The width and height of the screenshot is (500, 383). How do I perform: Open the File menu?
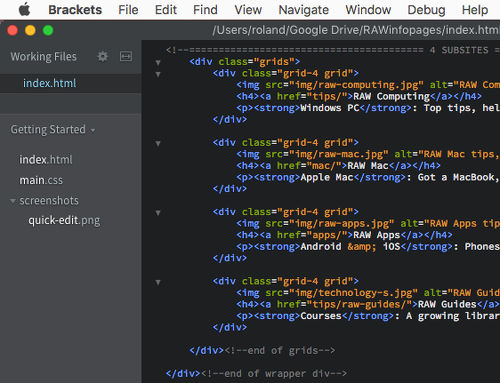click(128, 10)
